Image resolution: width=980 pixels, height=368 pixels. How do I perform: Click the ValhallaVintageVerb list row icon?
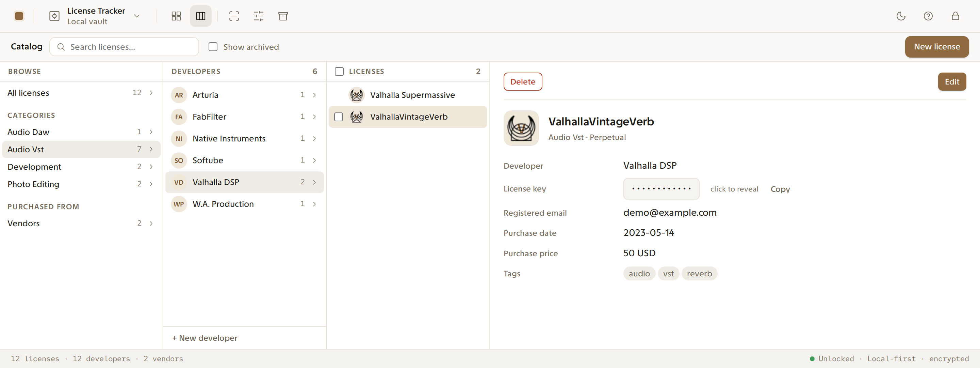pos(357,117)
